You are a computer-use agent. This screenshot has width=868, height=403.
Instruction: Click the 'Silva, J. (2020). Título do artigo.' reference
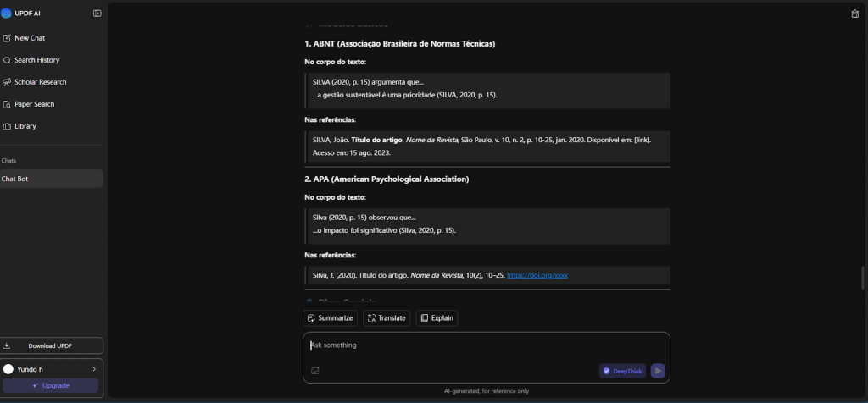360,275
